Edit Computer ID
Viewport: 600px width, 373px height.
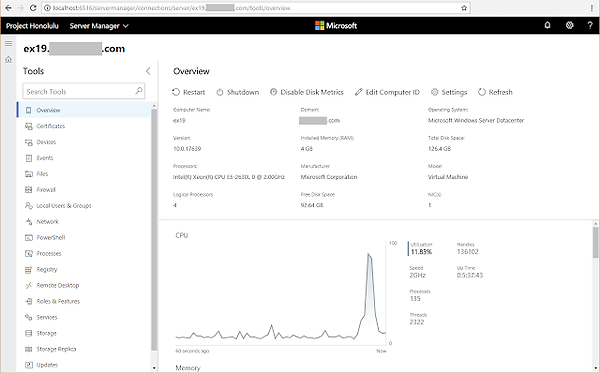point(387,92)
